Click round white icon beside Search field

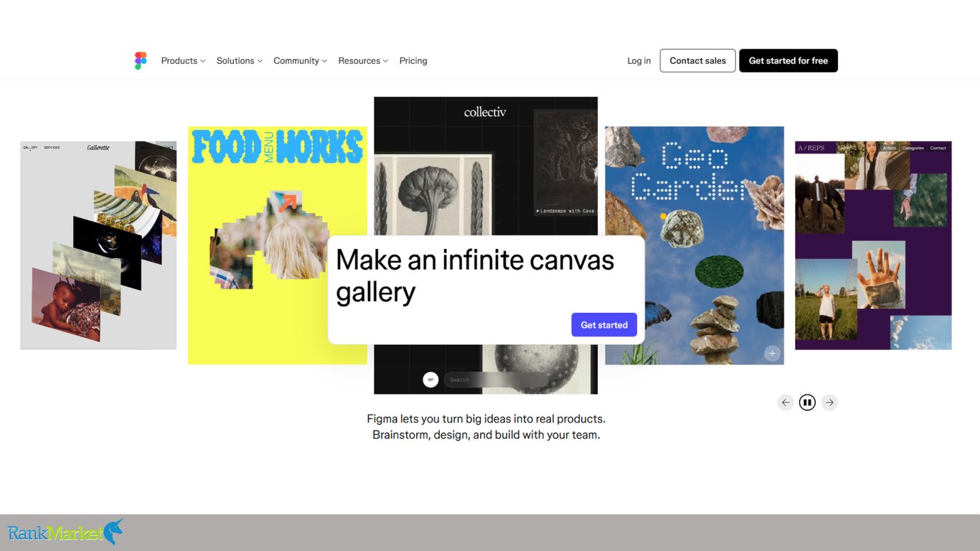[x=430, y=380]
